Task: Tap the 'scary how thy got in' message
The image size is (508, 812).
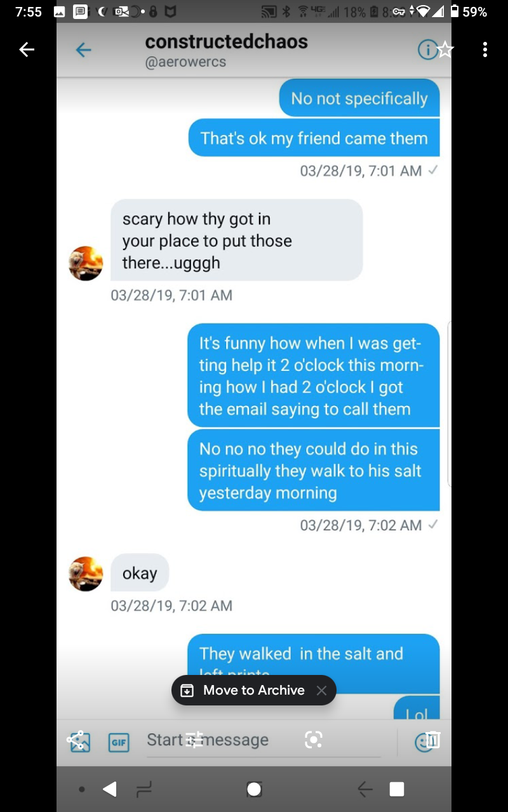Action: pyautogui.click(x=236, y=240)
